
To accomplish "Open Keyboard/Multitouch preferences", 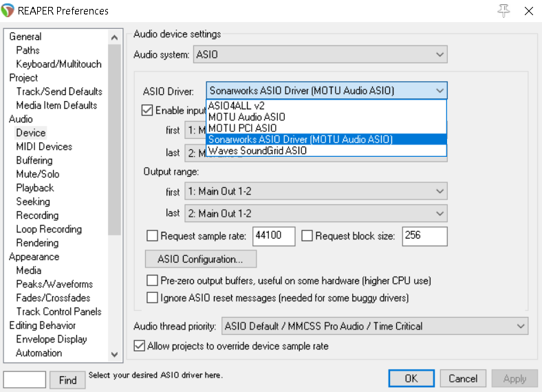I will point(58,64).
